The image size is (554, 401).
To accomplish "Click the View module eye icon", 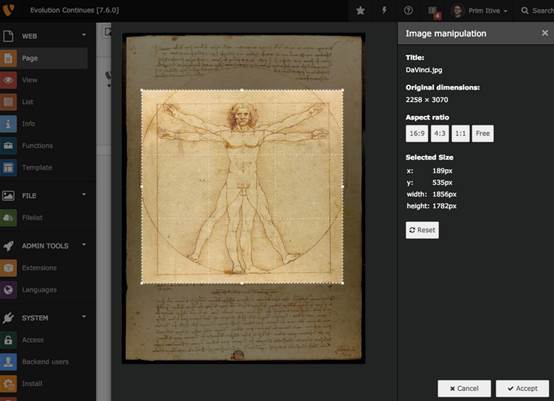I will (x=8, y=80).
